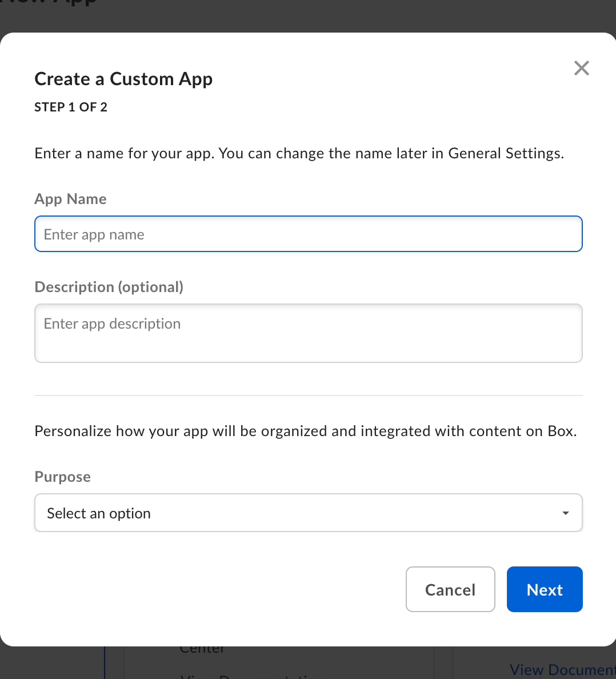This screenshot has width=616, height=679.
Task: Click the Purpose section label
Action: (x=62, y=477)
